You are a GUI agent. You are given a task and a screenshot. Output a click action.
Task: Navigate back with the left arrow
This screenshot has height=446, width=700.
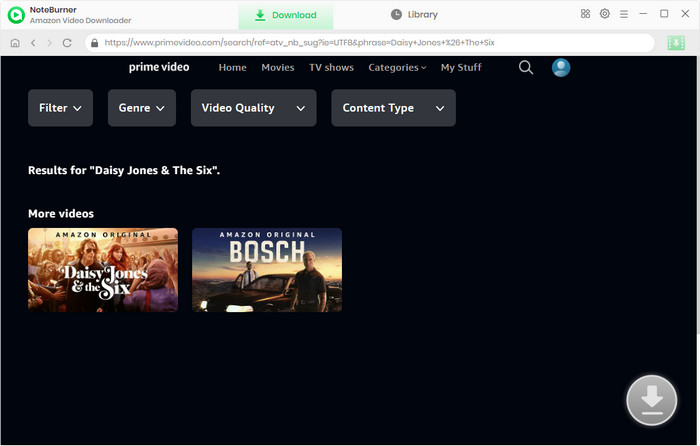(33, 43)
